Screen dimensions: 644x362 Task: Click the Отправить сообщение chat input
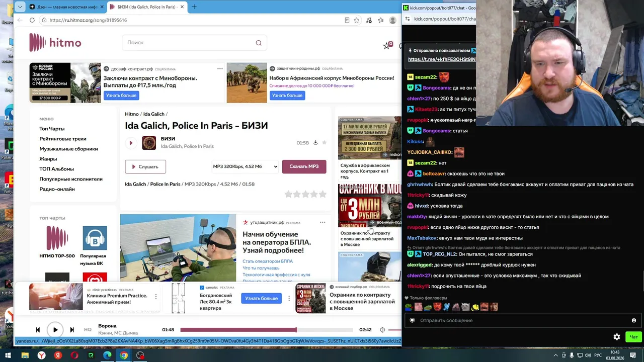(x=522, y=320)
